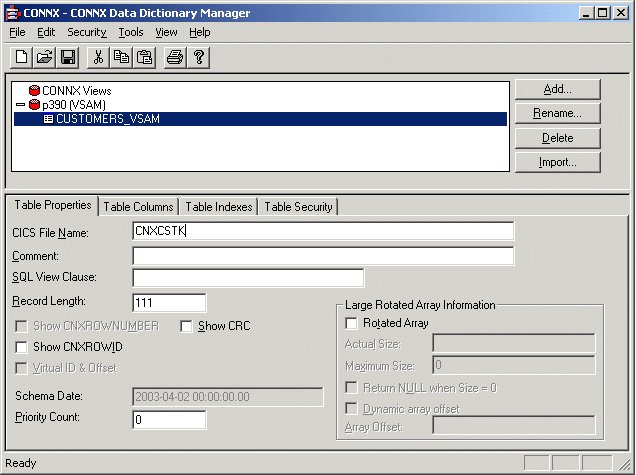The height and width of the screenshot is (475, 636).
Task: Click the CONNX application icon in title bar
Action: [x=13, y=13]
